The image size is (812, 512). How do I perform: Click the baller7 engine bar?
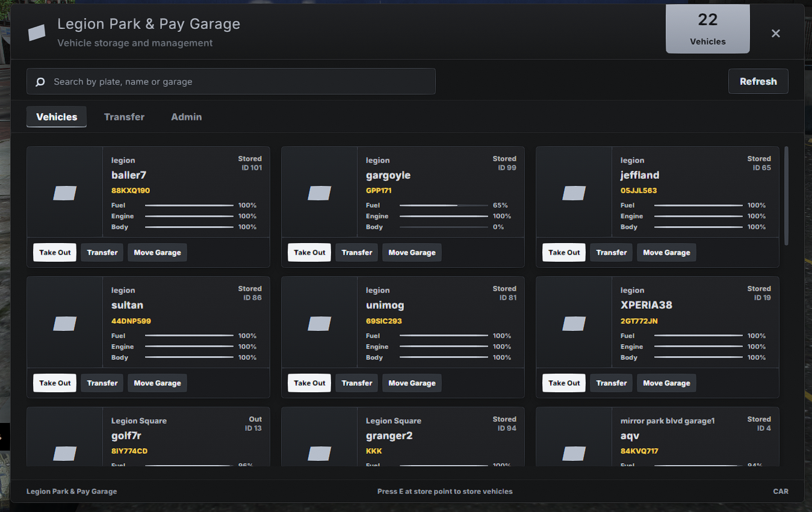tap(189, 216)
